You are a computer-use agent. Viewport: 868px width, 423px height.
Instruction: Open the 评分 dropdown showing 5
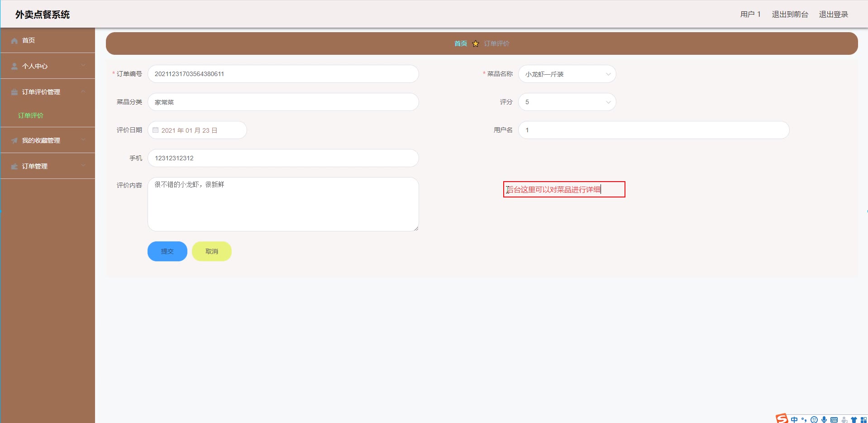pyautogui.click(x=567, y=102)
